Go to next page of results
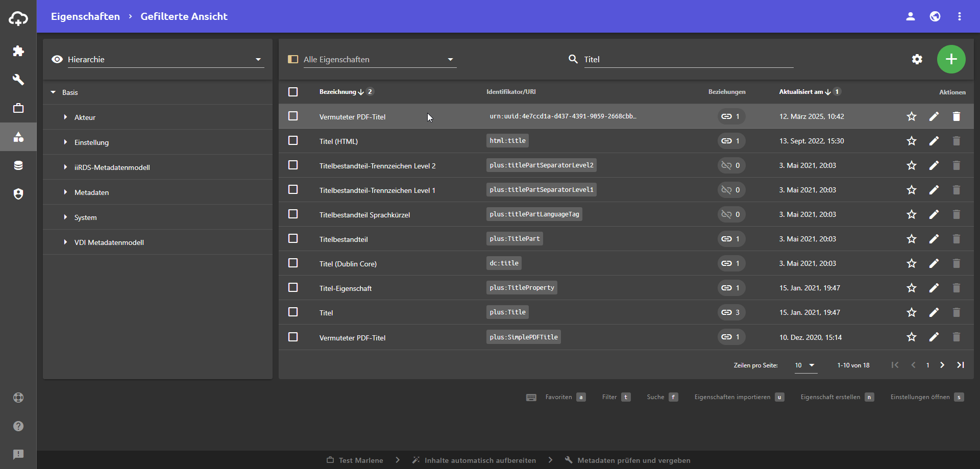 pos(942,365)
